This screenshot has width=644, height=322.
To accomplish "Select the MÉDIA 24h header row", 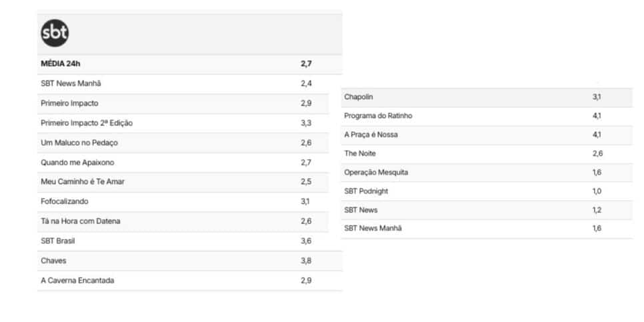I will pyautogui.click(x=190, y=64).
